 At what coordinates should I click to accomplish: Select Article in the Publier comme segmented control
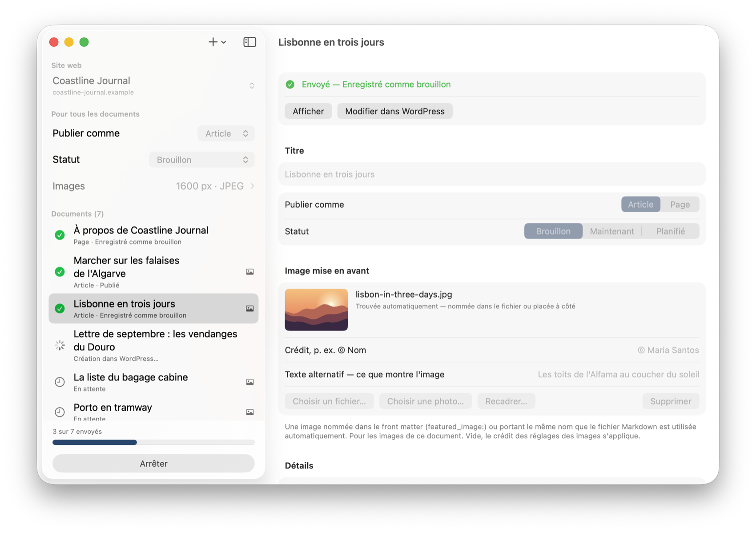pyautogui.click(x=640, y=205)
